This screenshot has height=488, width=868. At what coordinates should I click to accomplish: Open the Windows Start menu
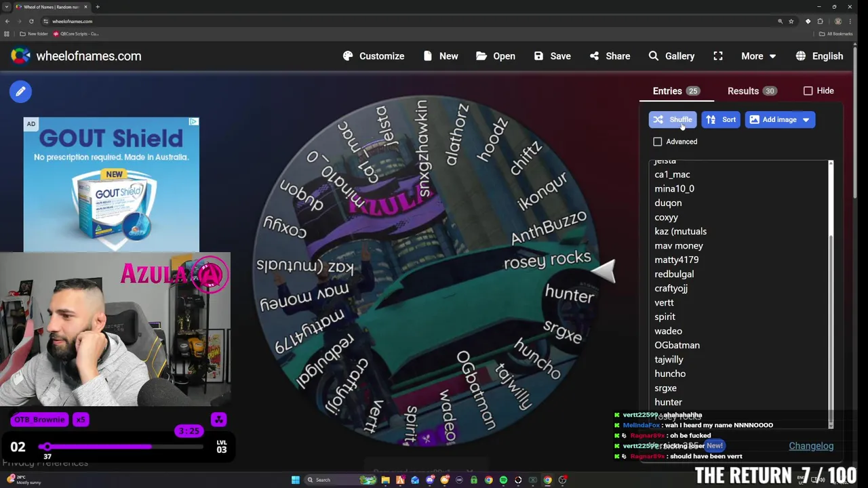(x=295, y=480)
